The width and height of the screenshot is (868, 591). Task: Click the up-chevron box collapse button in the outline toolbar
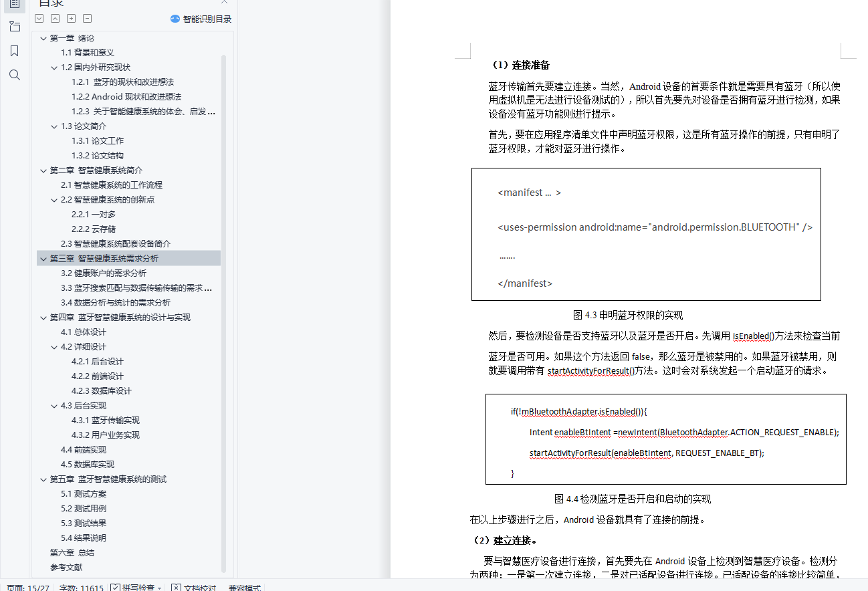click(56, 19)
